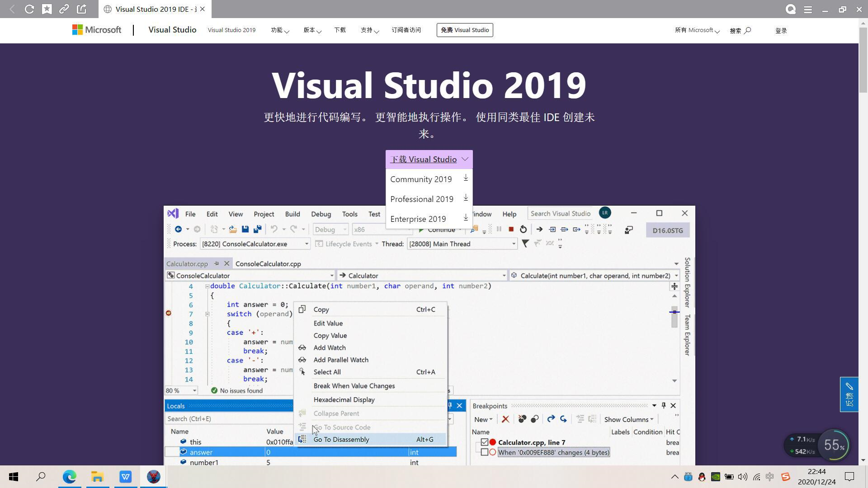Enable the '0x009EF888 changes' breakpoint checkbox
Screen dimensions: 868x488
(x=485, y=452)
